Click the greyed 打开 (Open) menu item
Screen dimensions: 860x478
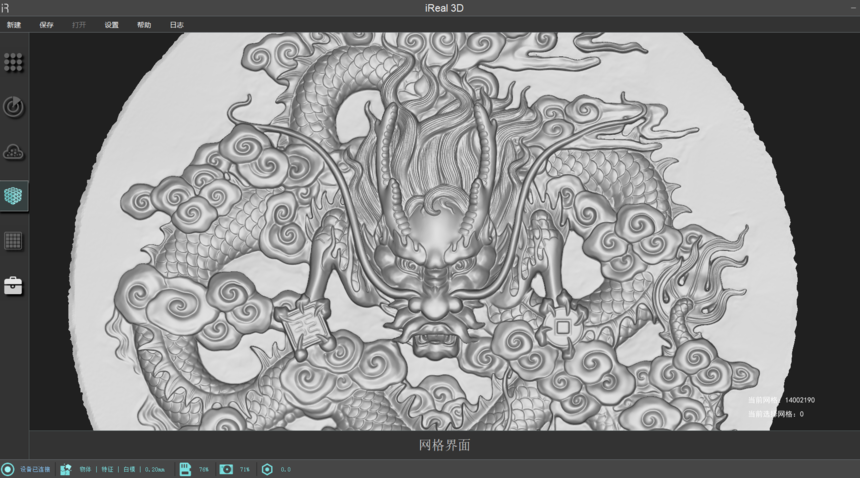click(79, 25)
